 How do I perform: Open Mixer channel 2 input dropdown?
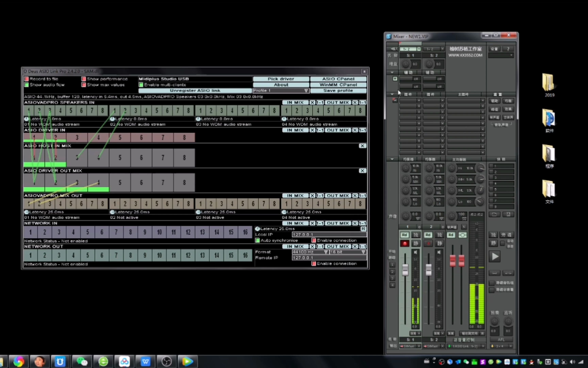[442, 49]
